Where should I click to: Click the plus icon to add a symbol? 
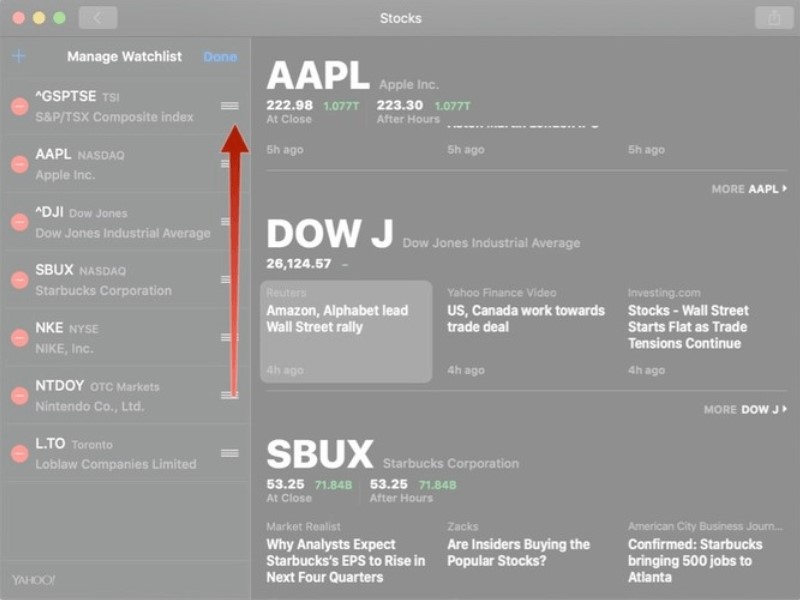18,56
